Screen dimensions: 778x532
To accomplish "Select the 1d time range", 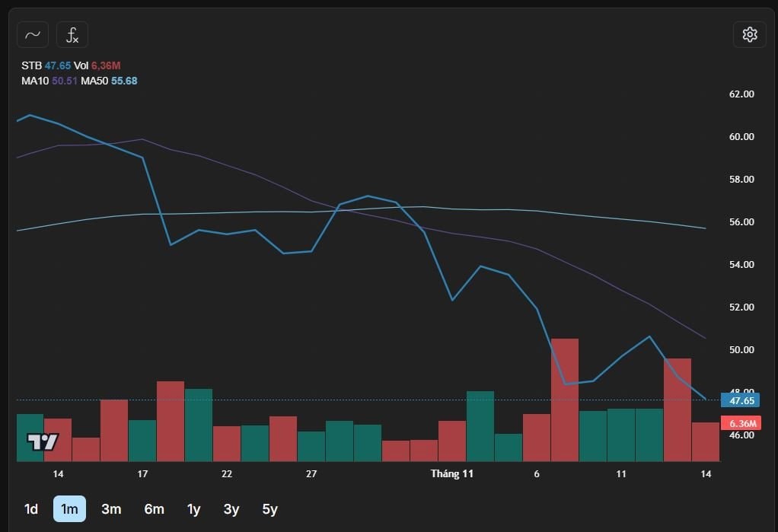I will point(31,509).
